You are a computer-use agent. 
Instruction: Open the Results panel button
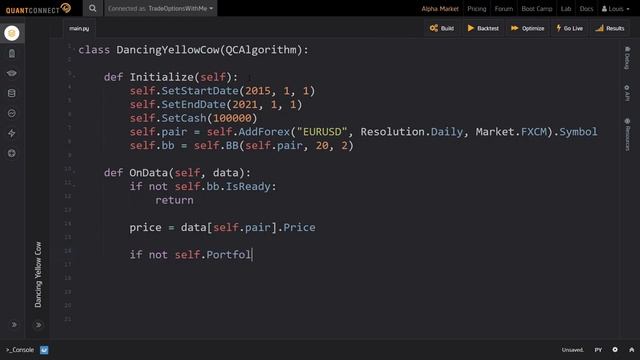click(610, 28)
